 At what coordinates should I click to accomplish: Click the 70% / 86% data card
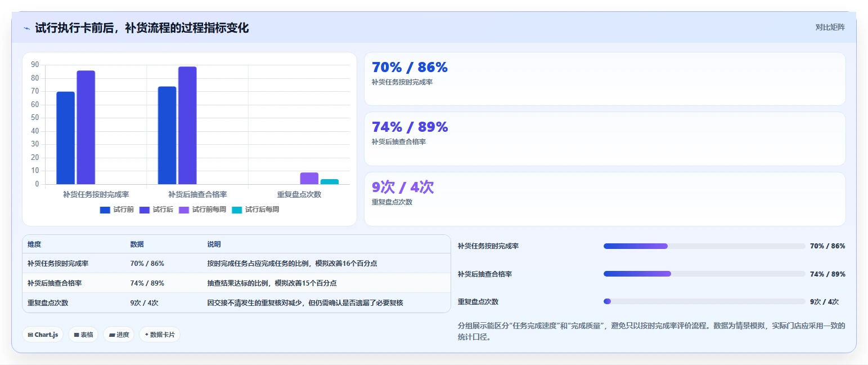point(605,79)
